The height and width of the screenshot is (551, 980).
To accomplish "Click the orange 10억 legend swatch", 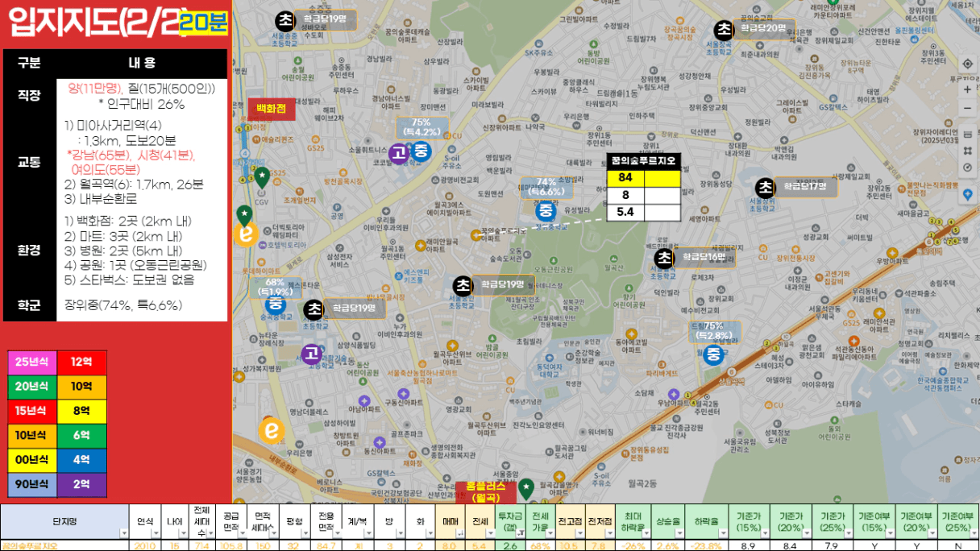I will click(81, 387).
